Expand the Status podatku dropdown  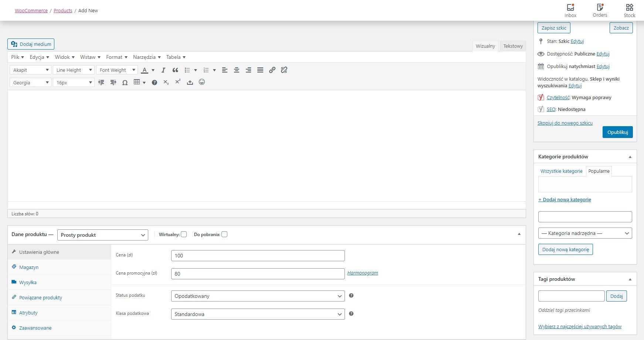coord(258,296)
